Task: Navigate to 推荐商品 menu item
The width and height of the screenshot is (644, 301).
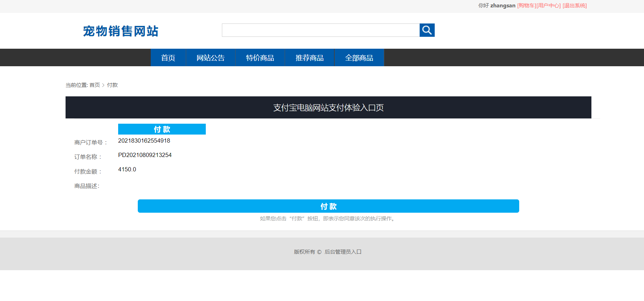Action: (309, 58)
